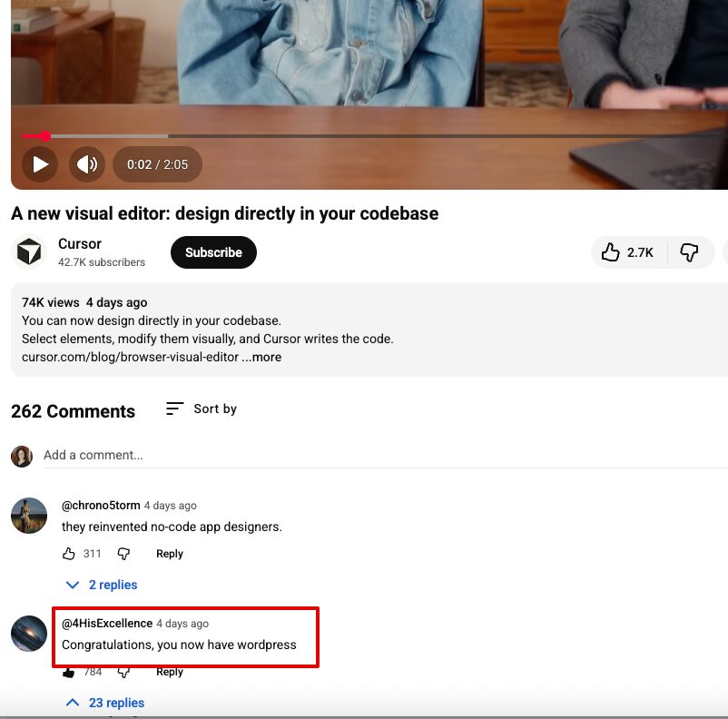Click the Add a comment field

(x=386, y=455)
